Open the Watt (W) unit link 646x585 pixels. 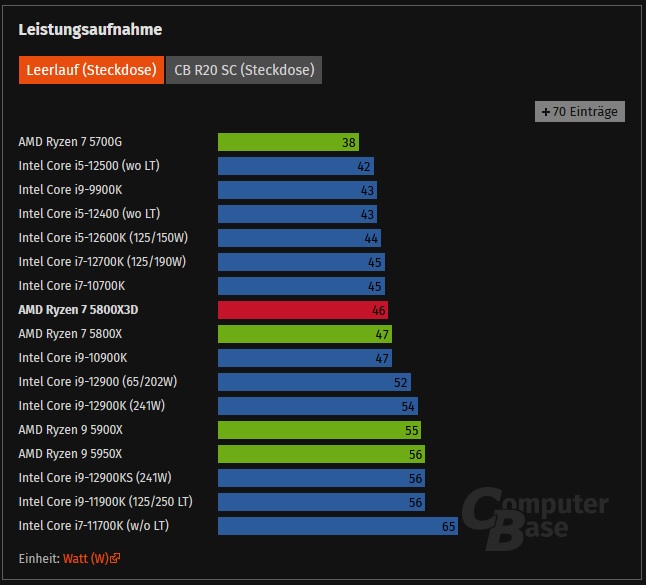tap(86, 558)
